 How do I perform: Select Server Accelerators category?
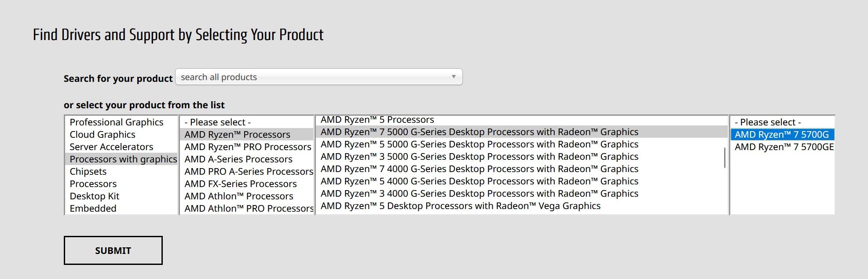(111, 147)
